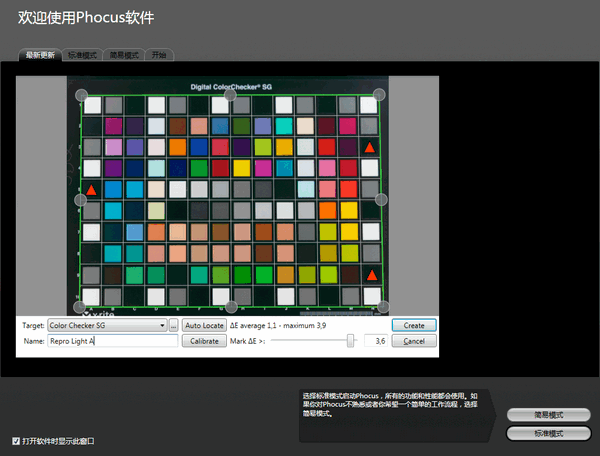Open the 简易模式 tab
This screenshot has width=600, height=456.
(x=125, y=55)
